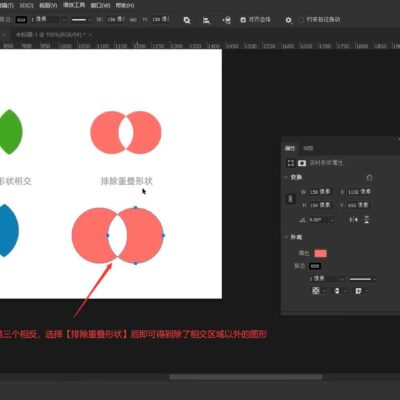Screen dimensions: 400x400
Task: Toggle the width-height link icon in options bar
Action: [133, 20]
